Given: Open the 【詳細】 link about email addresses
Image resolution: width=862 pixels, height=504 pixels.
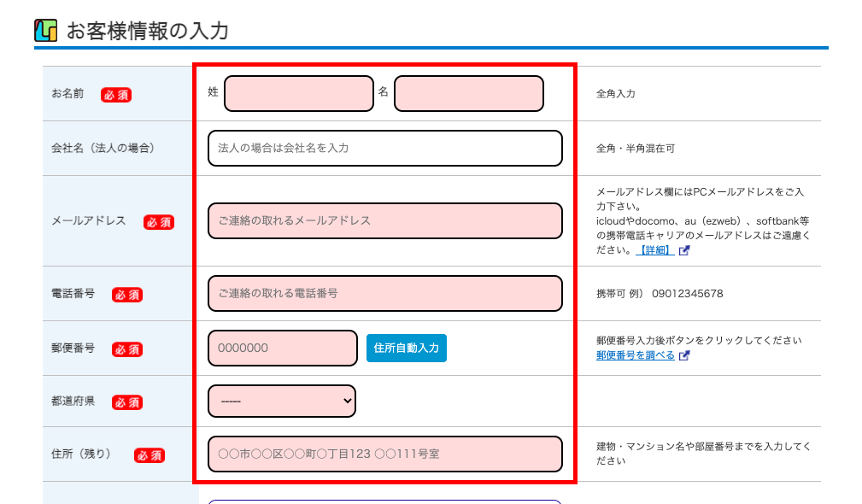Looking at the screenshot, I should [655, 250].
